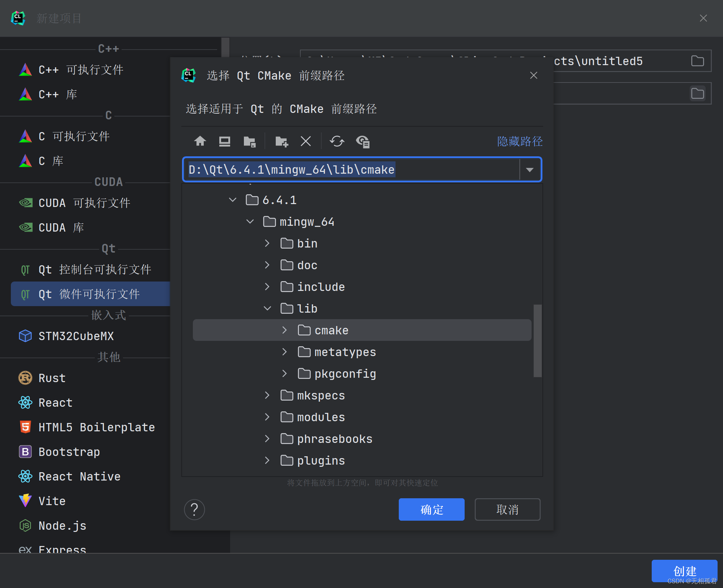Screen dimensions: 723x588
Task: Choose Bootstrap project type
Action: tap(90, 452)
